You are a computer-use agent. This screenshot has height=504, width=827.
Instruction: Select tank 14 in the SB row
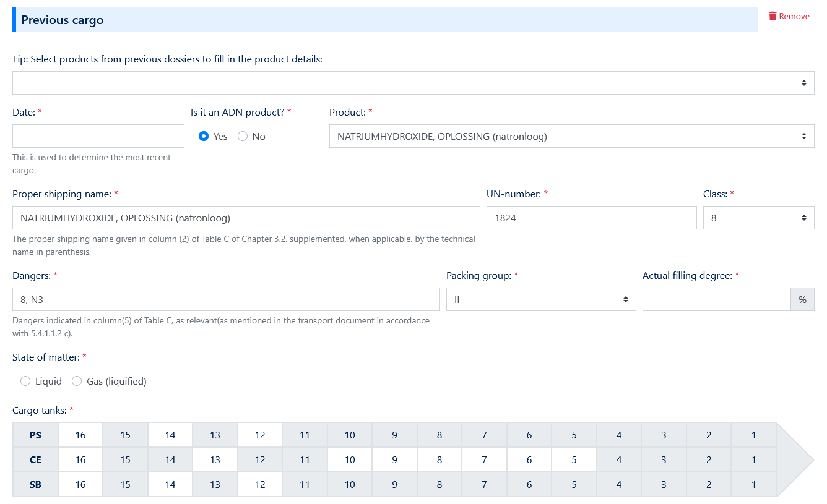click(170, 484)
